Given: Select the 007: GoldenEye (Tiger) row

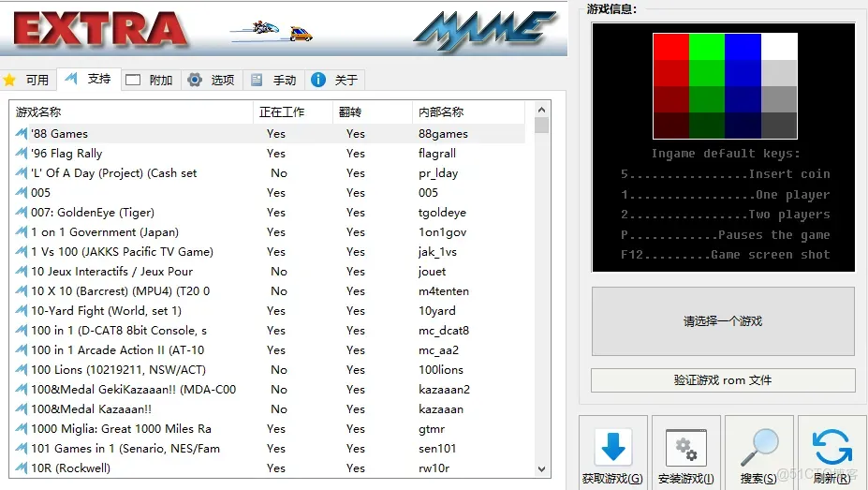Looking at the screenshot, I should pos(268,213).
